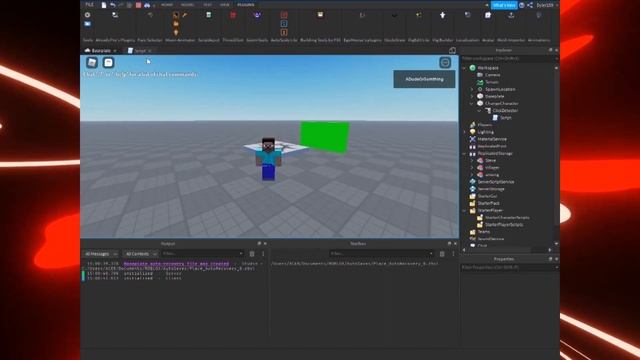Collapse the ClickDetector node
Viewport: 640px width, 360px height.
[480, 111]
